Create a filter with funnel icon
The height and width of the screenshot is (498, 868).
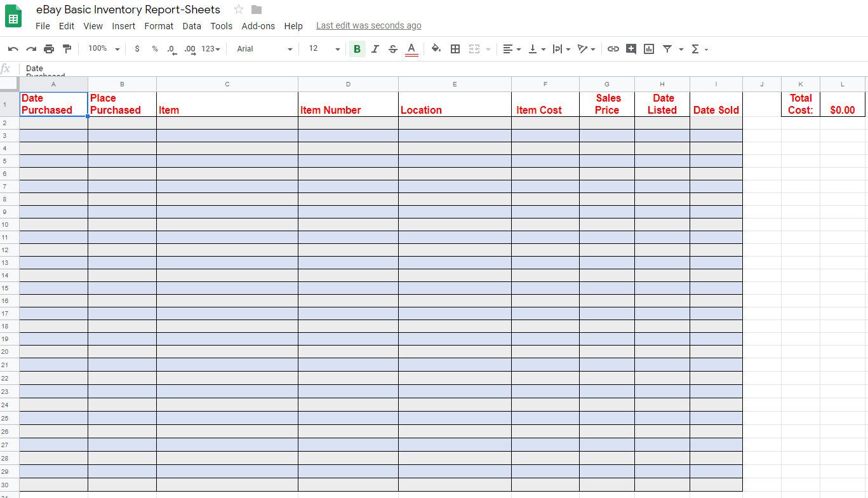tap(667, 49)
